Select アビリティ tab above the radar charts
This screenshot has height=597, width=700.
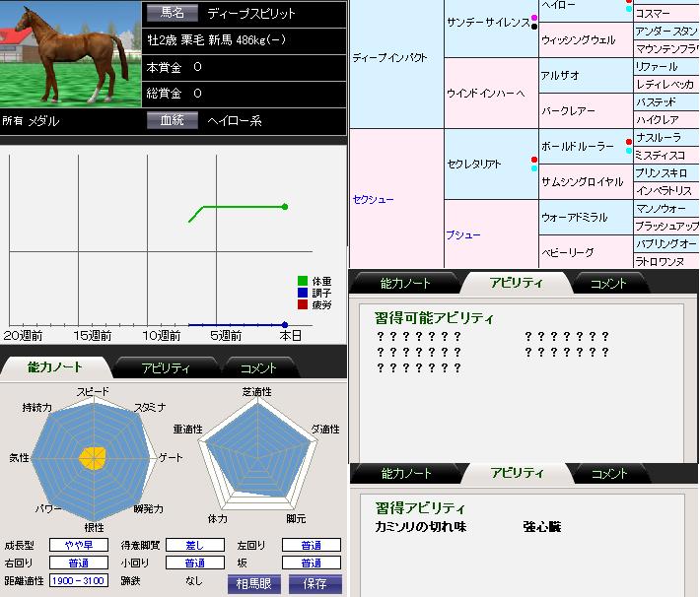(x=166, y=368)
